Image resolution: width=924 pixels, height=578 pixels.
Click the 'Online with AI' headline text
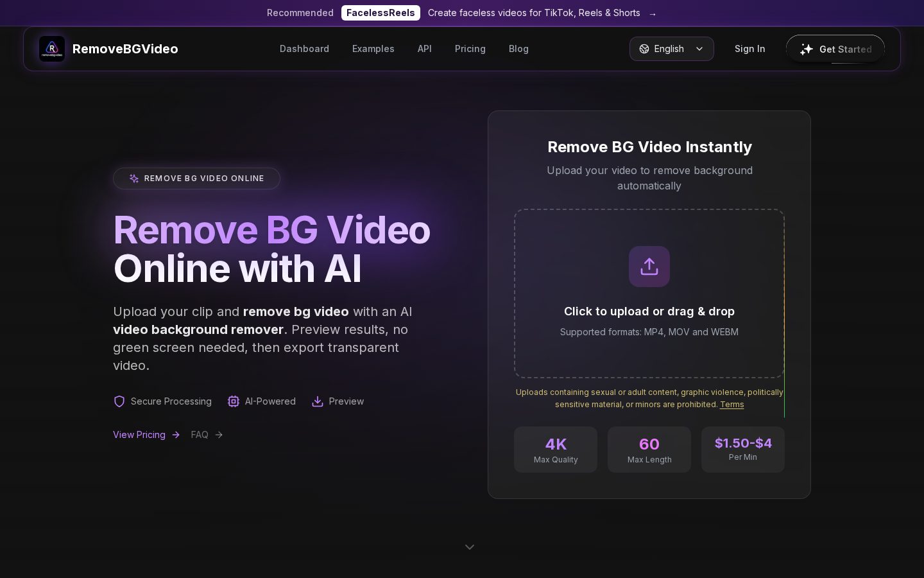[237, 268]
